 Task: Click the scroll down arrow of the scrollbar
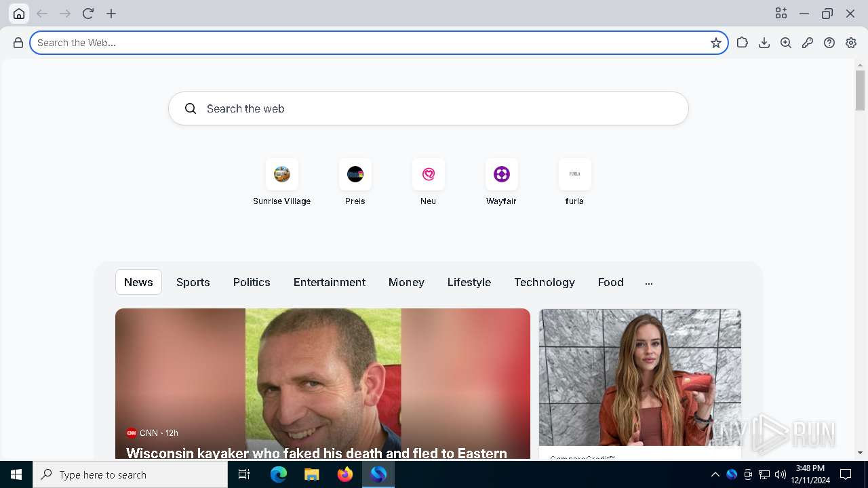click(x=860, y=453)
